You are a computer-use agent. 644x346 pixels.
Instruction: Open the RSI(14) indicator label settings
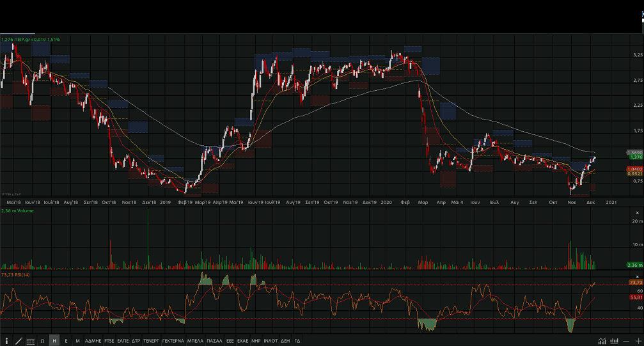24,274
